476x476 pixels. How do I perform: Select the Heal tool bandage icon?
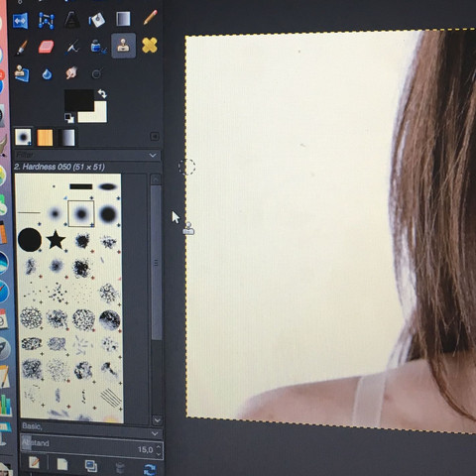[x=150, y=45]
